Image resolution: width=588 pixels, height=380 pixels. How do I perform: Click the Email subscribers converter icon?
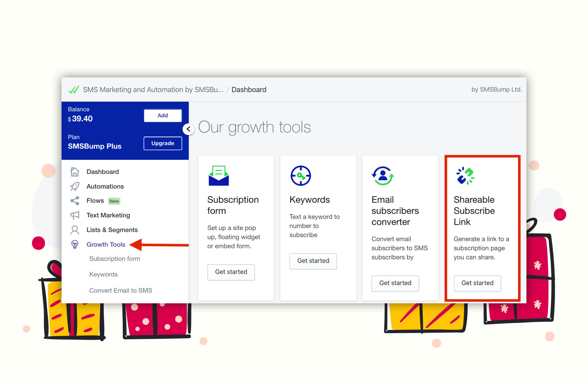pos(383,175)
